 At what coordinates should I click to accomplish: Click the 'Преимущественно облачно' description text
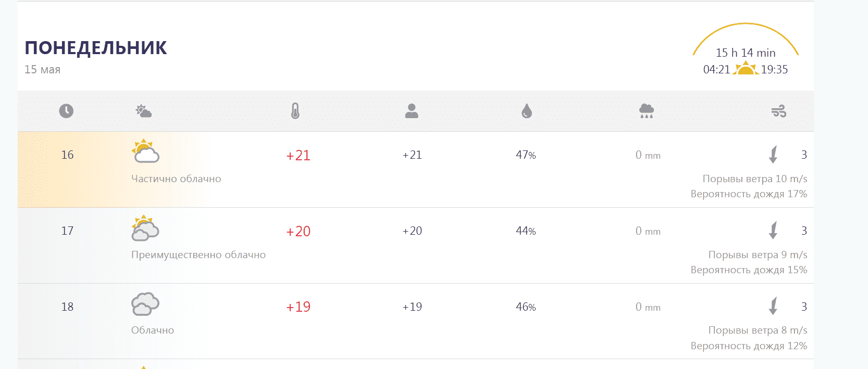pos(199,255)
